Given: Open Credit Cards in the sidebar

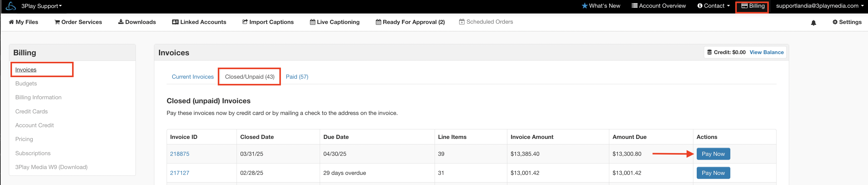Looking at the screenshot, I should coord(31,111).
